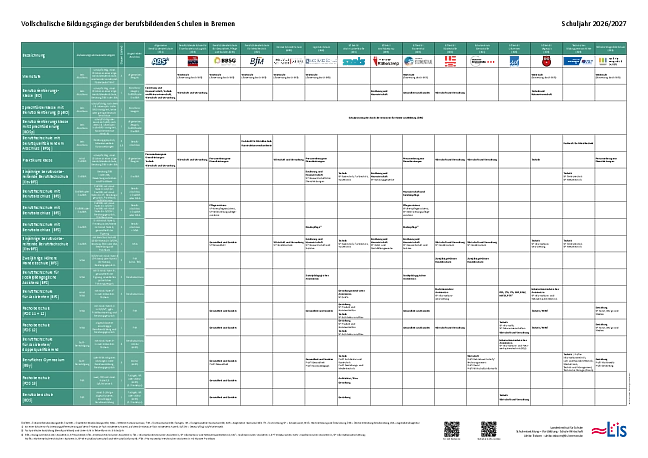This screenshot has height=458, width=648.
Task: Click the Rübekamp school logo
Action: 386,61
